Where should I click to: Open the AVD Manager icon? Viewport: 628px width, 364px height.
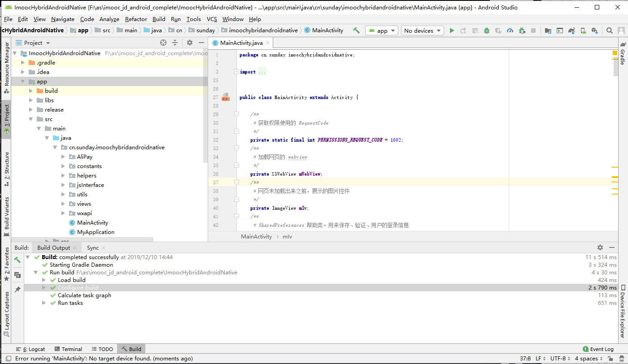583,30
